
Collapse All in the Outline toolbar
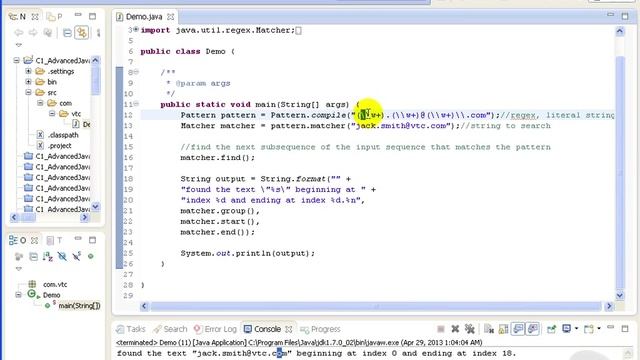(x=33, y=256)
